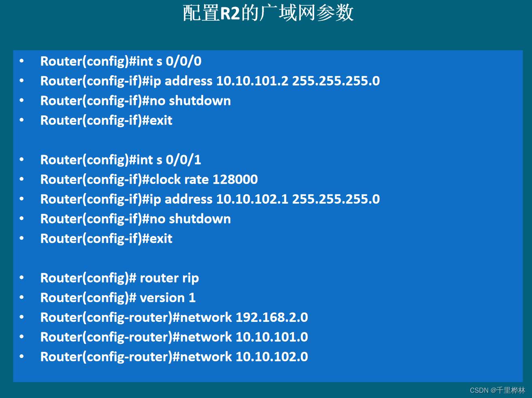
Task: Click the "network 10.10.102.0" command line
Action: (x=174, y=357)
